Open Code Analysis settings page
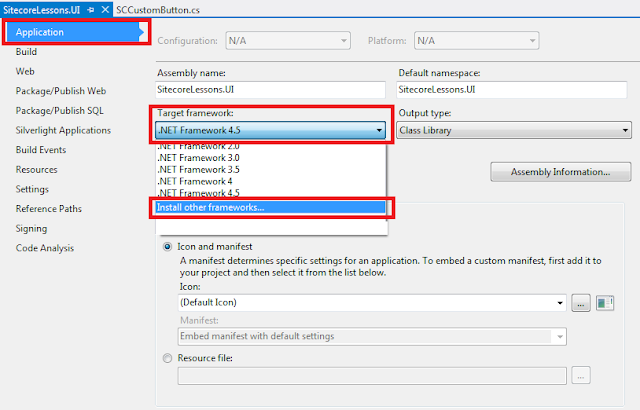This screenshot has width=640, height=410. pos(45,248)
